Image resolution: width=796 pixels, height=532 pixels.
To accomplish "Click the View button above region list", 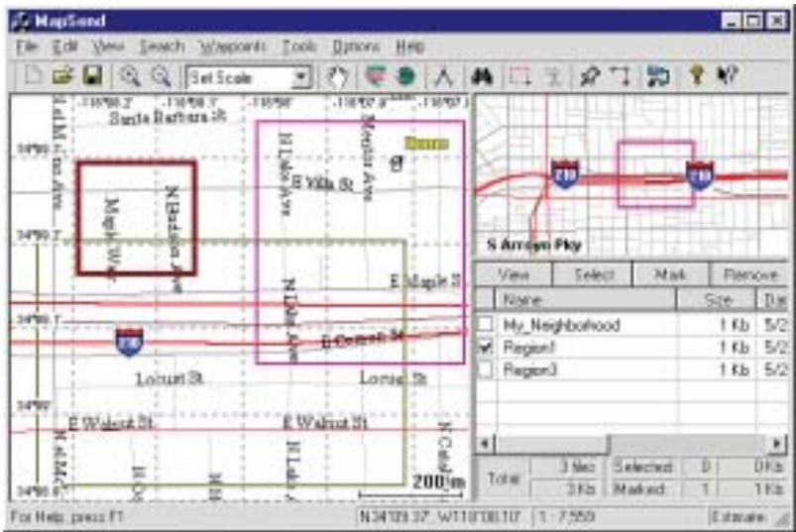I will (x=513, y=274).
